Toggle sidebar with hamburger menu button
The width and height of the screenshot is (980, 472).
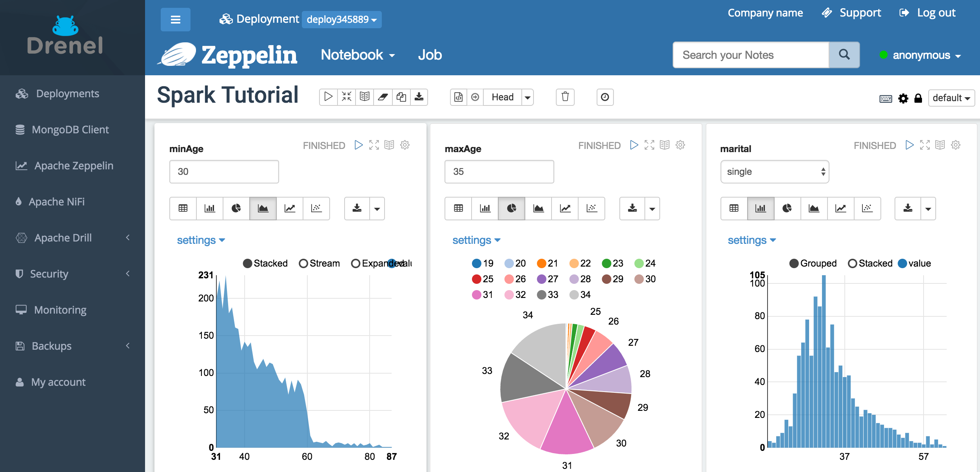176,19
